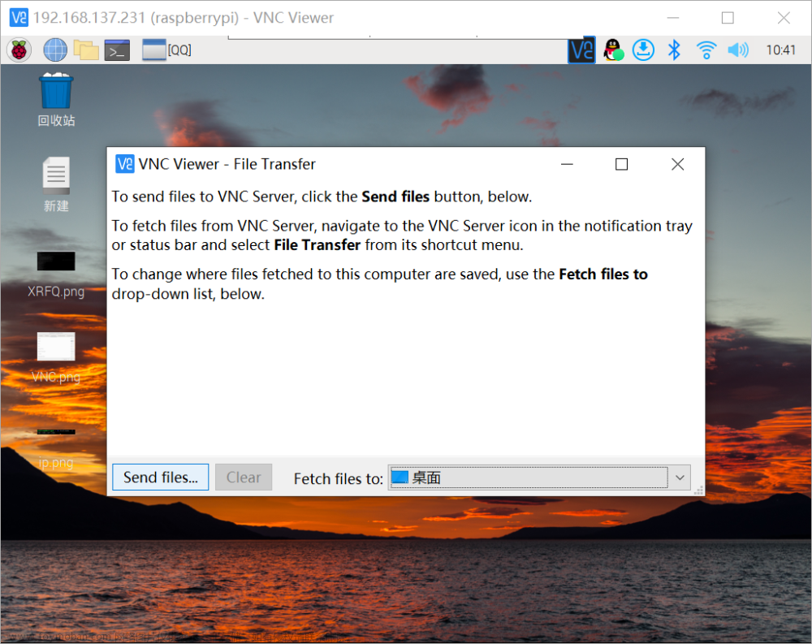Expand the 桌面 dropdown arrow
This screenshot has height=644, width=812.
[x=680, y=478]
